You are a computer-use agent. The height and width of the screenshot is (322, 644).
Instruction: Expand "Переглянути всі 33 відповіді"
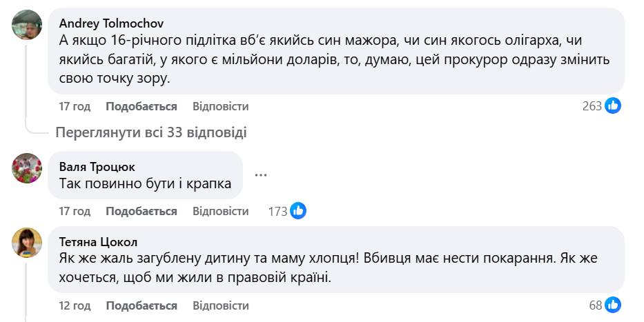coord(151,132)
